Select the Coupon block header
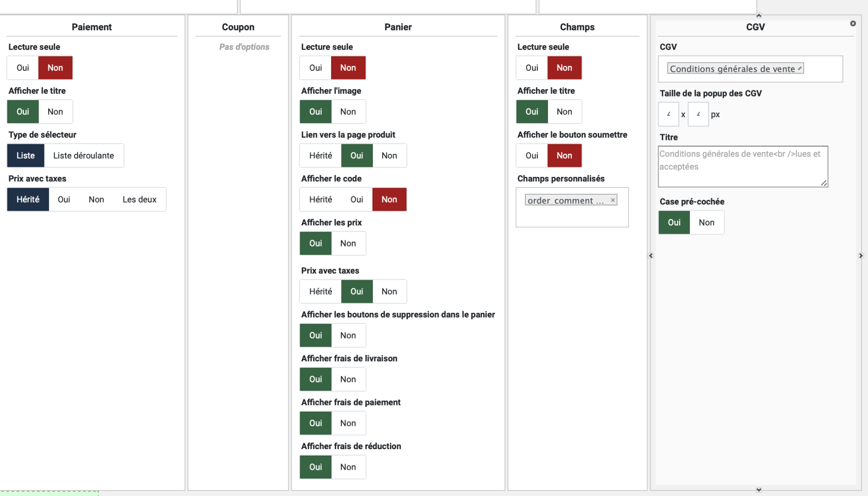 pos(238,27)
